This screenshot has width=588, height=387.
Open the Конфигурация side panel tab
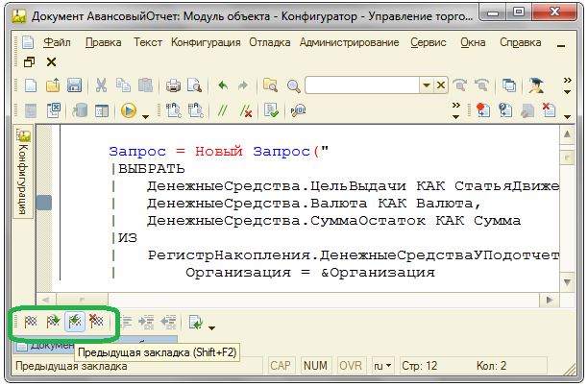(24, 173)
